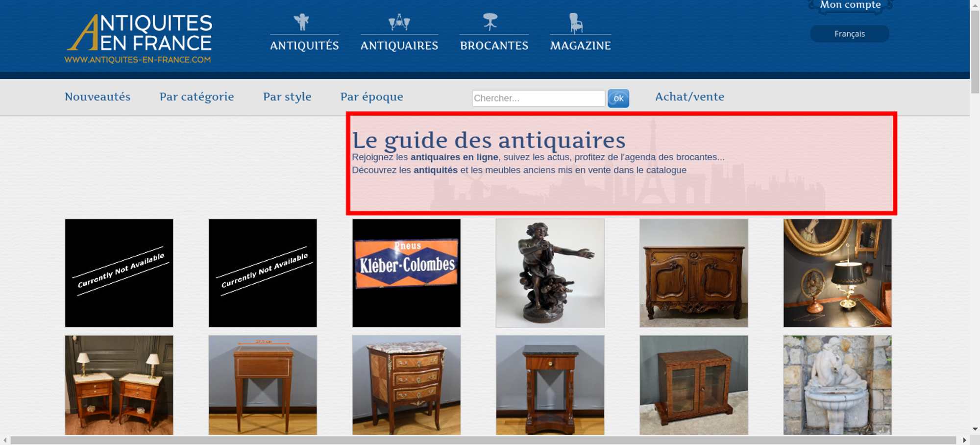Click the armchair icon above Magazine
The image size is (980, 445).
coord(576,23)
